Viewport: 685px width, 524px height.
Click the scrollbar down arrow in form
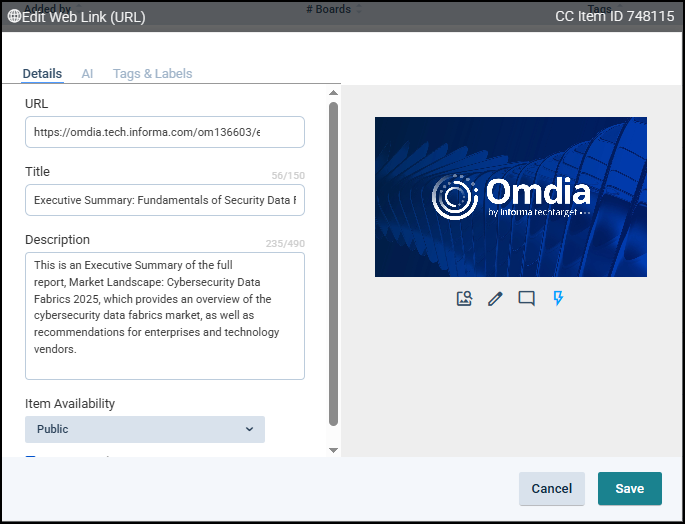334,450
